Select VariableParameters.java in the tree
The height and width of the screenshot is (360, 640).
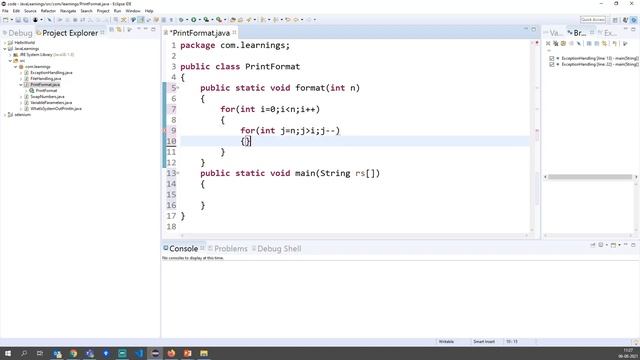pyautogui.click(x=51, y=103)
